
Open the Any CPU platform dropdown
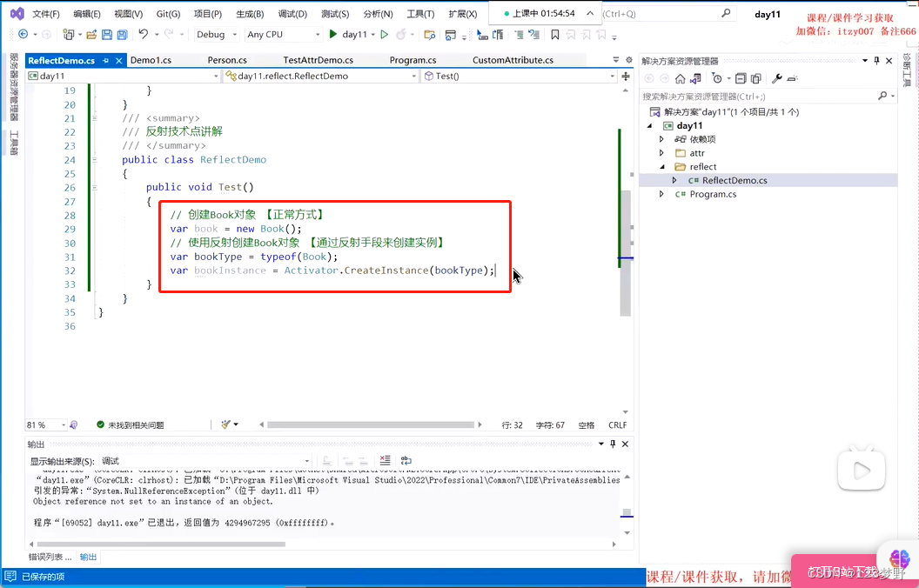[x=284, y=35]
